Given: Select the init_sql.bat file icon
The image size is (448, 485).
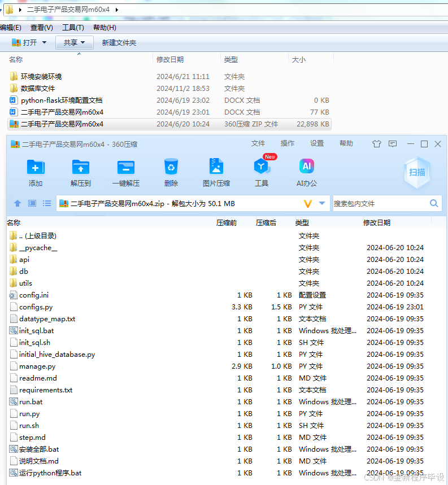Looking at the screenshot, I should tap(14, 330).
